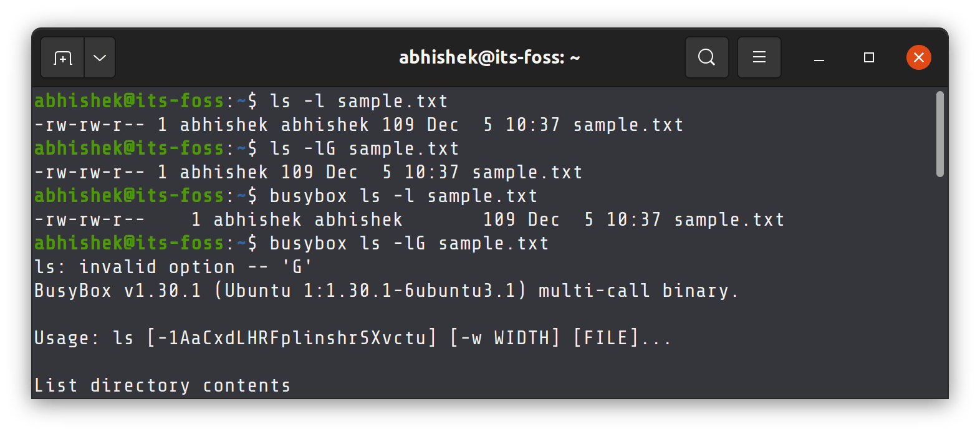Open the menu with three horizontal lines
Image resolution: width=980 pixels, height=434 pixels.
[x=759, y=57]
